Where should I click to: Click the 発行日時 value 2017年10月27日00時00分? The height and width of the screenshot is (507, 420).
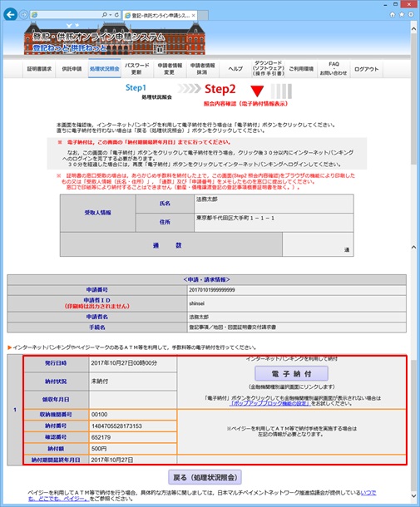click(x=124, y=363)
